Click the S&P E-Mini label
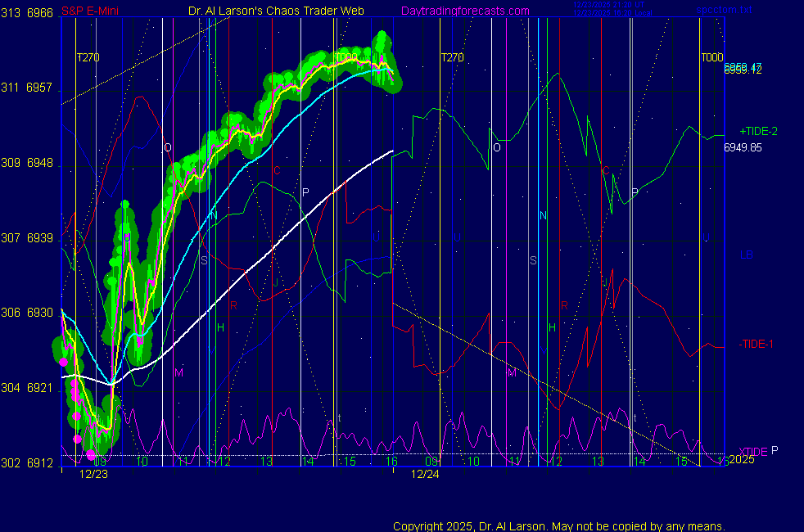 (x=91, y=11)
